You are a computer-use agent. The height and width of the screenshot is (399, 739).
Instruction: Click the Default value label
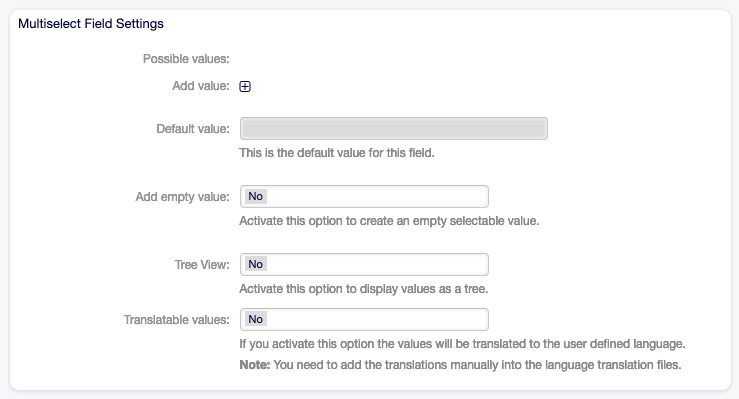pos(193,129)
